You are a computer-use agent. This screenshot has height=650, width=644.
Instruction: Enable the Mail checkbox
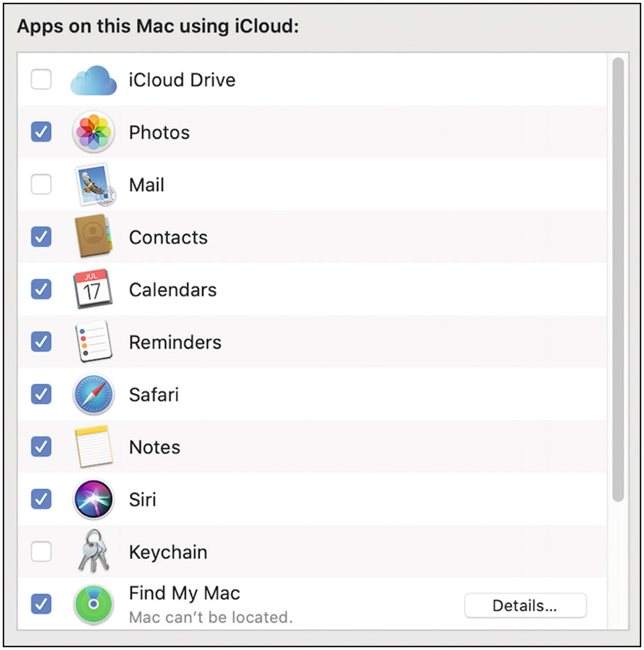point(41,184)
